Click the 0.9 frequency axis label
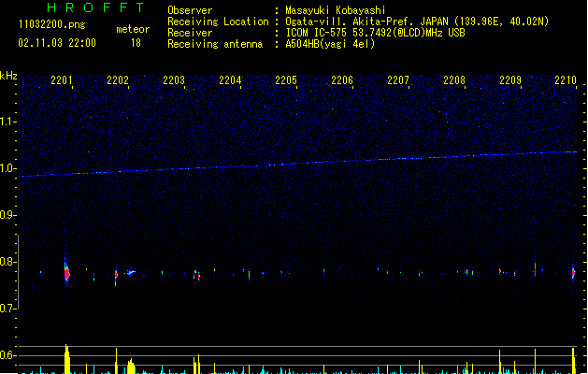 [7, 215]
